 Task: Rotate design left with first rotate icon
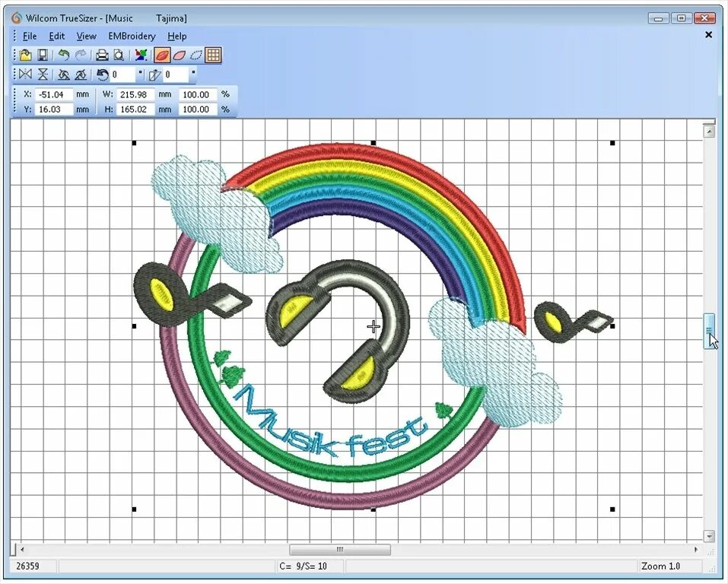(64, 75)
